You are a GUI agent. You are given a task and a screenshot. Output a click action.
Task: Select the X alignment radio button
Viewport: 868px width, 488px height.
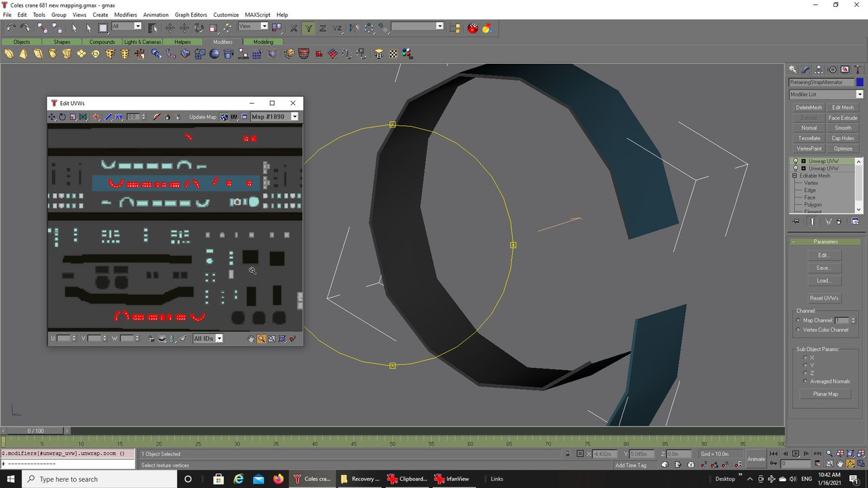pyautogui.click(x=805, y=358)
